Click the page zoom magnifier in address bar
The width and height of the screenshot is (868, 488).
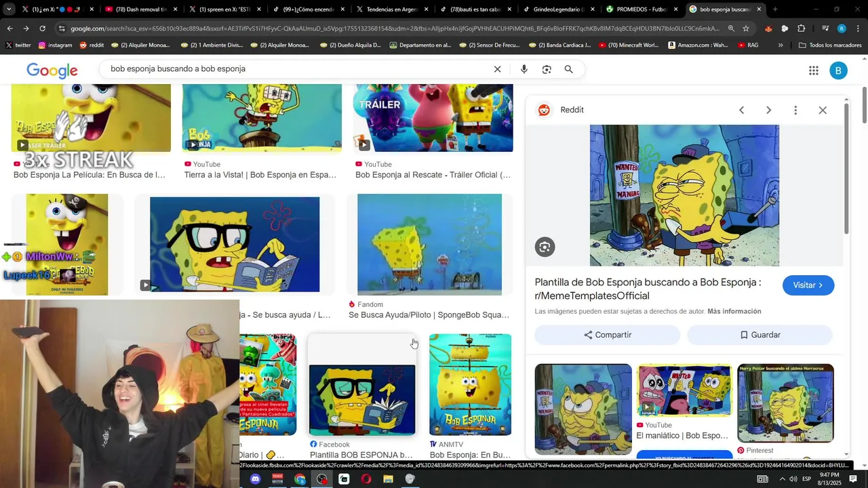[731, 28]
